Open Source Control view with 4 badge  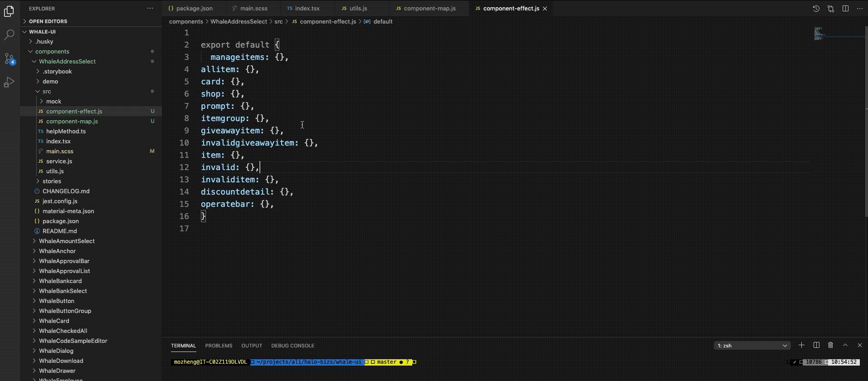(9, 59)
